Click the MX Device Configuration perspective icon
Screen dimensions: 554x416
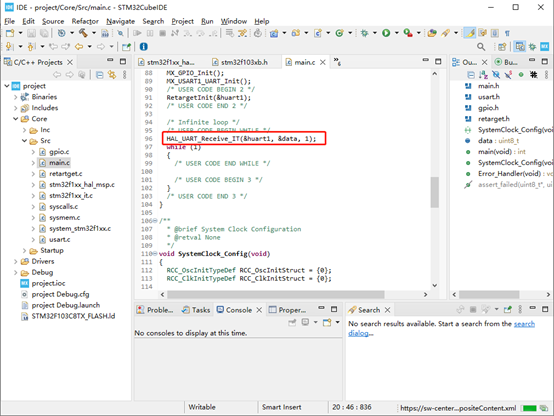(x=544, y=47)
